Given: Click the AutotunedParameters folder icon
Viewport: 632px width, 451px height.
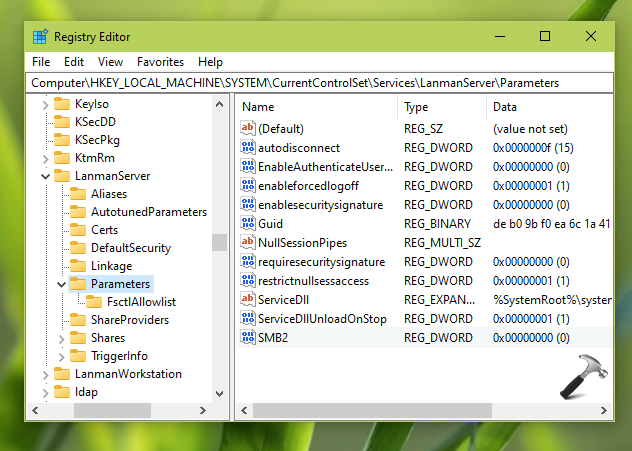Looking at the screenshot, I should [x=78, y=212].
